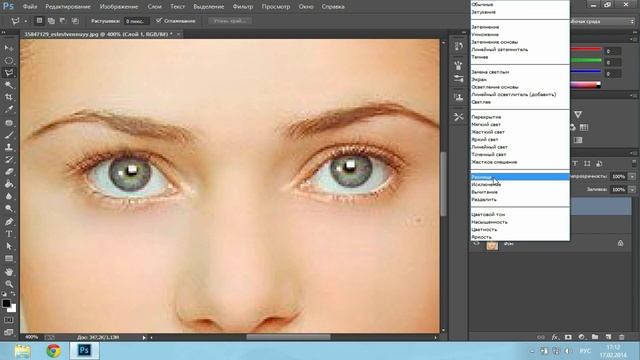Adjust the red color slider
The image size is (640, 360).
[x=586, y=50]
